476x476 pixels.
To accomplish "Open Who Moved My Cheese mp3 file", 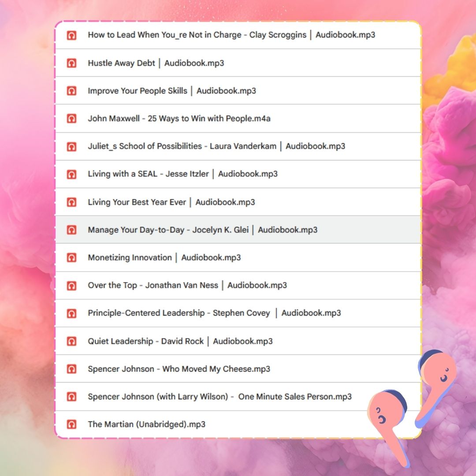I will (178, 369).
